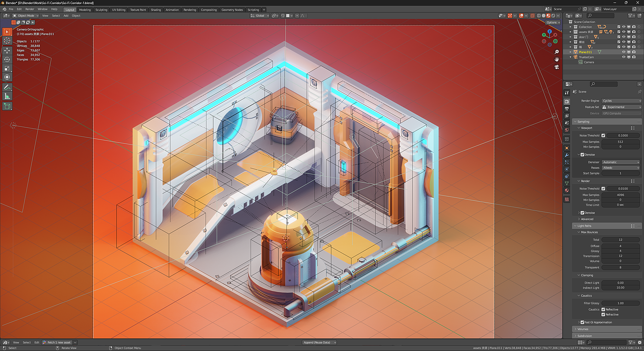
Task: Select the Rotate tool in the viewport toolbar
Action: (7, 58)
